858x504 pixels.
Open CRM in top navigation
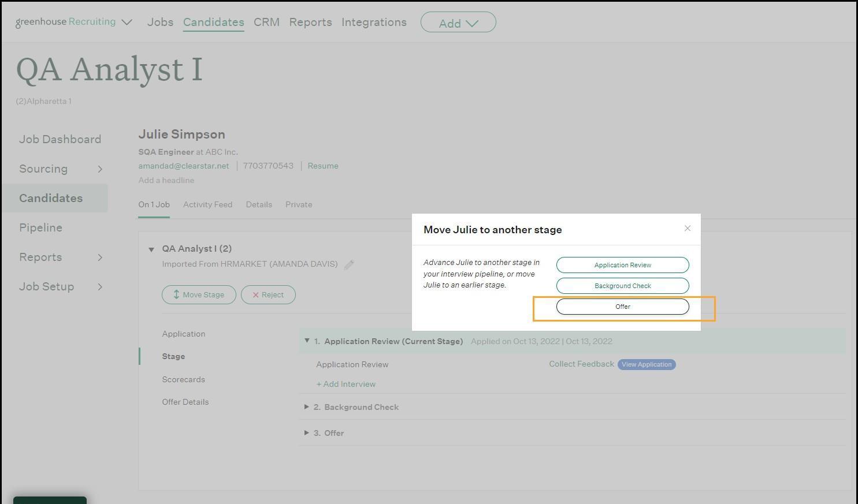point(266,22)
